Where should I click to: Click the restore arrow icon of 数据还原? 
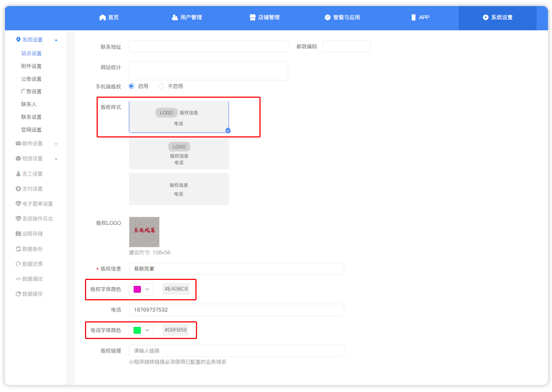[x=18, y=264]
